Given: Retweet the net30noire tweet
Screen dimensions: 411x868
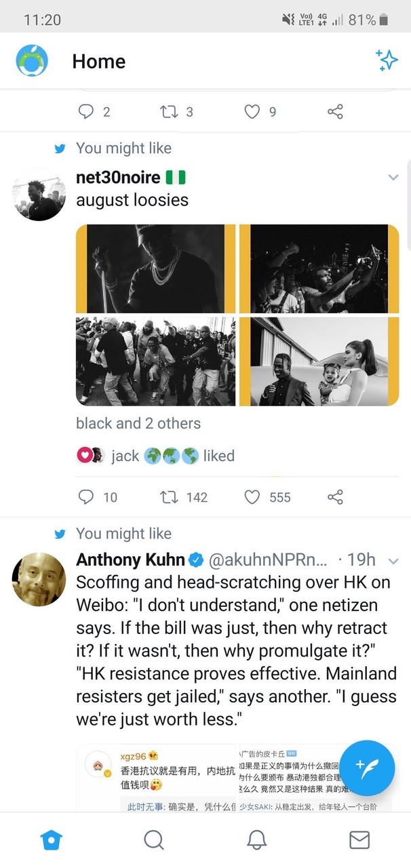Looking at the screenshot, I should pyautogui.click(x=168, y=497).
